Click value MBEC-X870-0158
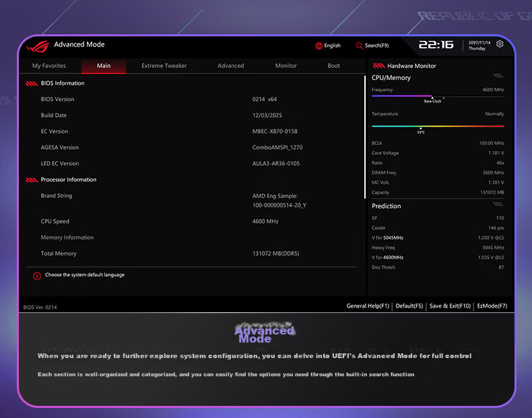Image resolution: width=532 pixels, height=418 pixels. (x=275, y=131)
